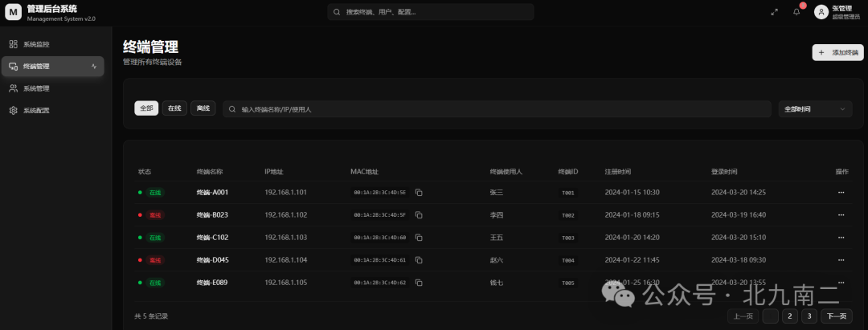Viewport: 868px width, 330px height.
Task: Click terminal name 终端-B023
Action: [212, 215]
